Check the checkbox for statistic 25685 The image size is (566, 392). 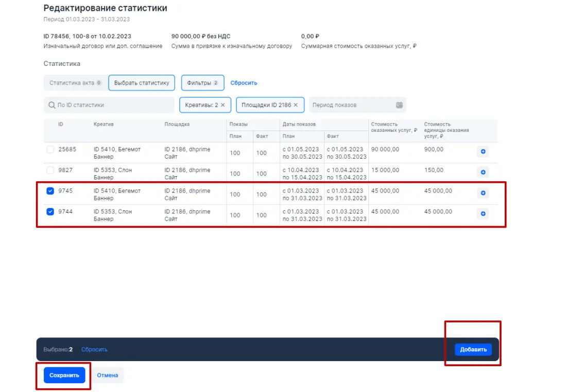[x=50, y=149]
